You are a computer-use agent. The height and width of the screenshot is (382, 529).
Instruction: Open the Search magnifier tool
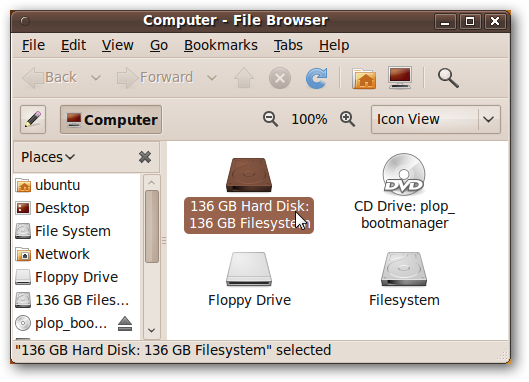click(x=448, y=78)
